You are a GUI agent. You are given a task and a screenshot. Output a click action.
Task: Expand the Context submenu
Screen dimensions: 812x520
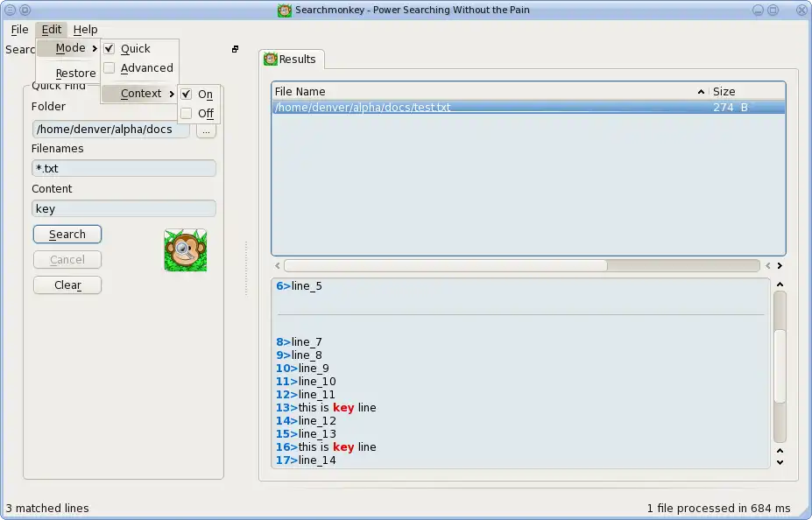(139, 94)
